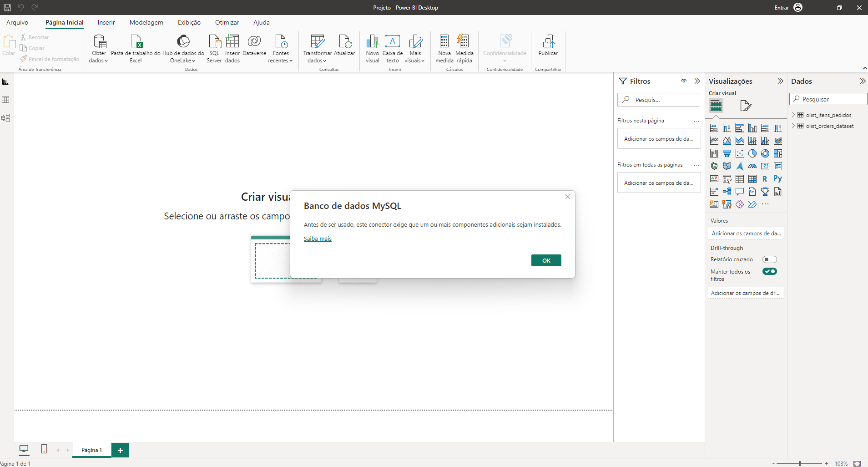The height and width of the screenshot is (467, 868).
Task: Choose the donut chart visual
Action: click(765, 153)
